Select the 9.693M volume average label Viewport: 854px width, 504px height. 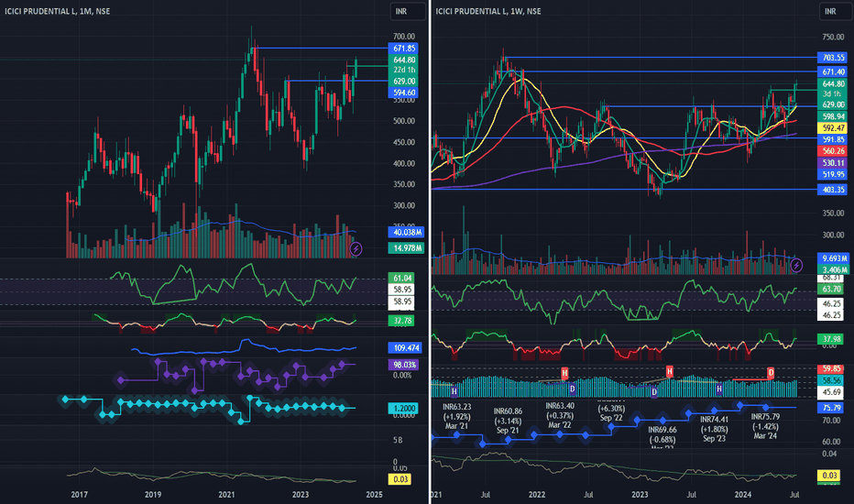click(x=833, y=258)
